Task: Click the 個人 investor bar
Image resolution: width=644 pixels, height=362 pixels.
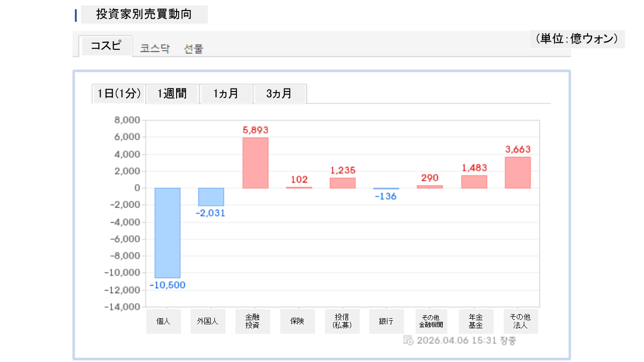Action: tap(168, 232)
